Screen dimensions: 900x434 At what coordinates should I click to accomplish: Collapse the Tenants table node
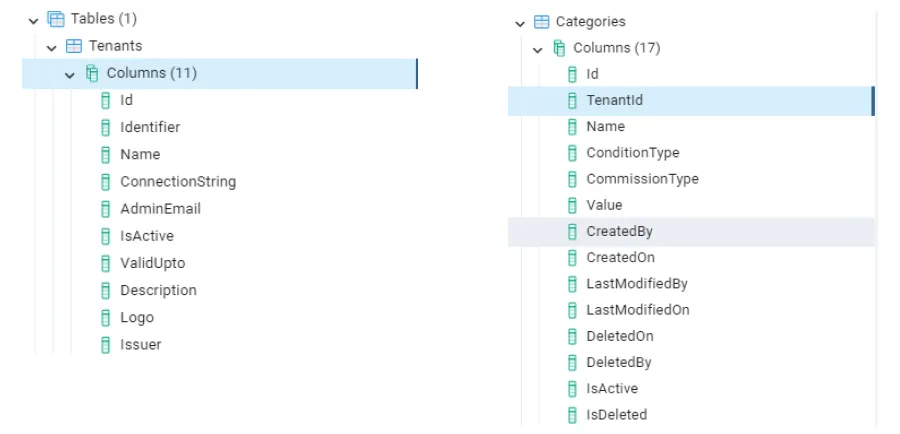point(52,46)
